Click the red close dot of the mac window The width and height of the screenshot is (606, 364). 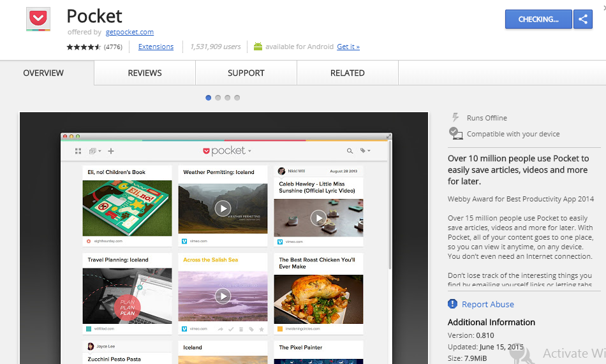coord(65,136)
